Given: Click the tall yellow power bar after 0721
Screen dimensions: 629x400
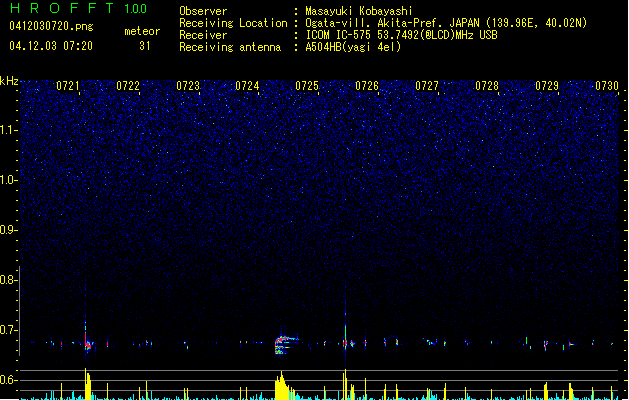Looking at the screenshot, I should 87,384.
